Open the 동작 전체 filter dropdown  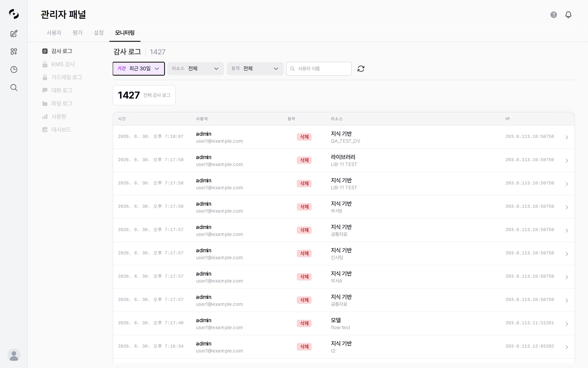tap(255, 69)
